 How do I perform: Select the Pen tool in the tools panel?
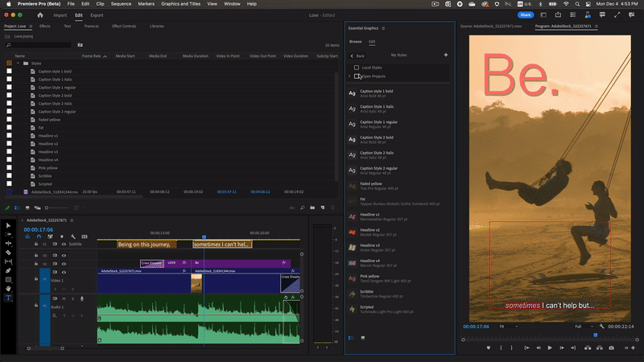pos(9,270)
